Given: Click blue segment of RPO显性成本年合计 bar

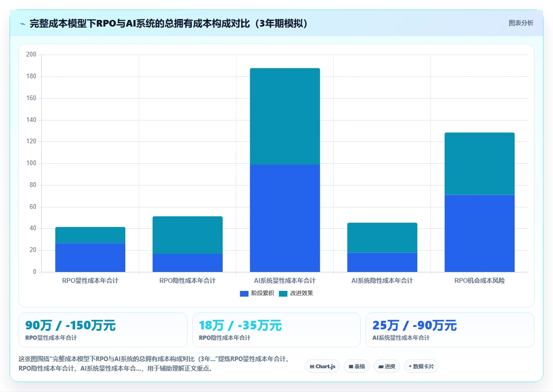Looking at the screenshot, I should click(90, 257).
